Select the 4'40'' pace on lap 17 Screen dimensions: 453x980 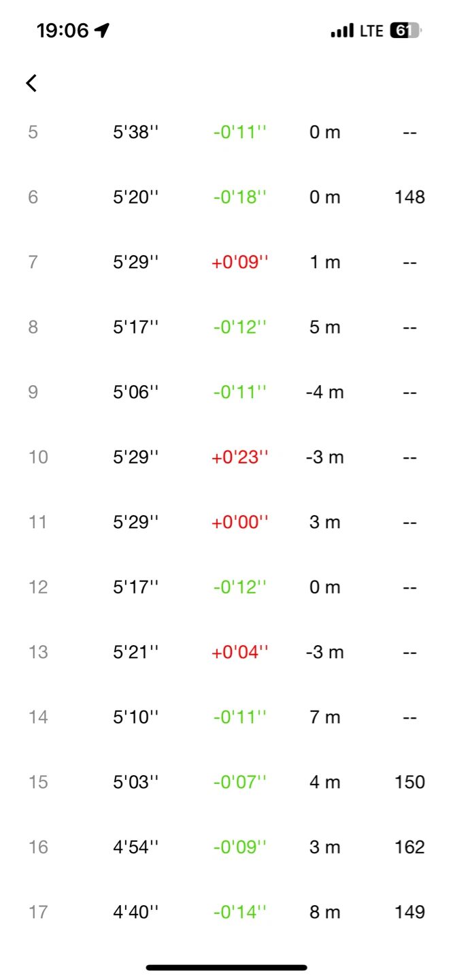click(135, 912)
